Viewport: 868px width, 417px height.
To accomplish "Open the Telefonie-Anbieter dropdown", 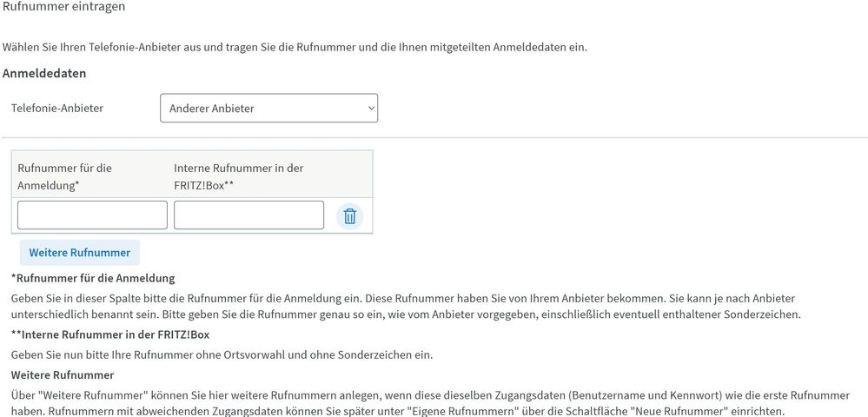I will point(268,108).
